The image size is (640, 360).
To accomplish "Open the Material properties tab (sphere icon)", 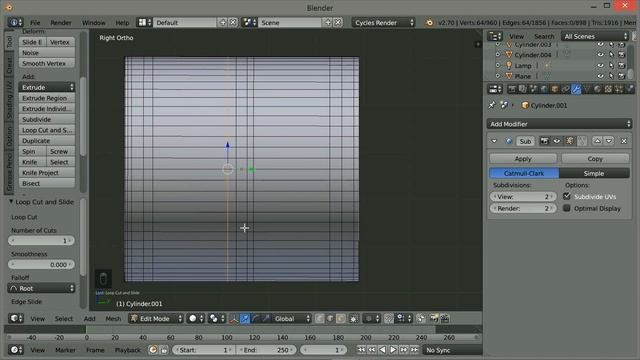I will [x=598, y=89].
